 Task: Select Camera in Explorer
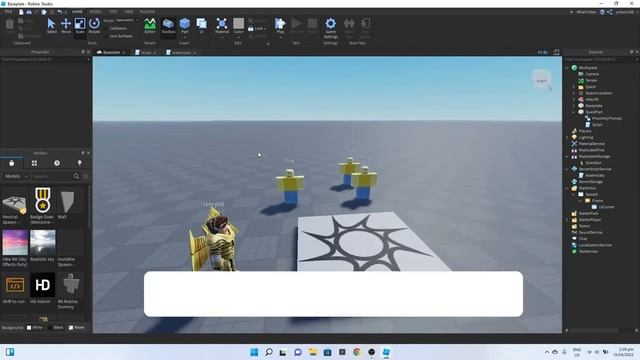tap(592, 74)
